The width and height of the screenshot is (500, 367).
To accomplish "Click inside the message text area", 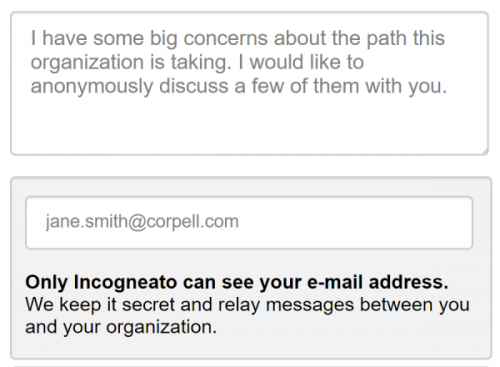I will click(249, 83).
